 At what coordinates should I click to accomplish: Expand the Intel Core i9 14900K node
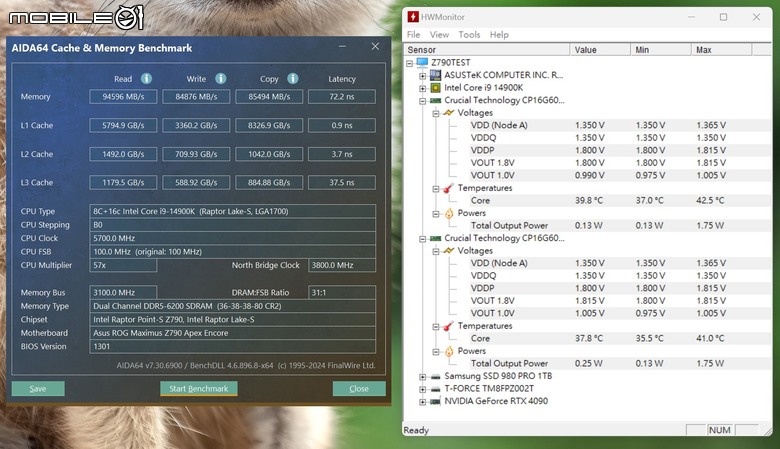click(x=422, y=88)
